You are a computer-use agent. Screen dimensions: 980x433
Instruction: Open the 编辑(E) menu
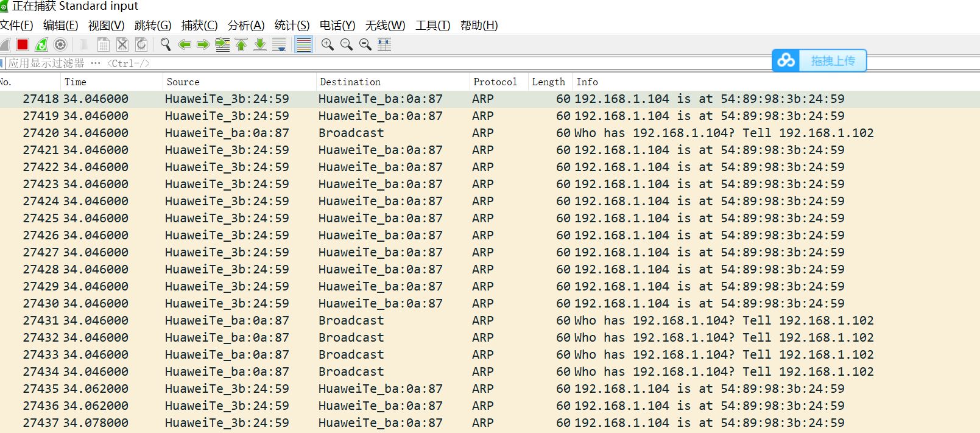point(61,26)
